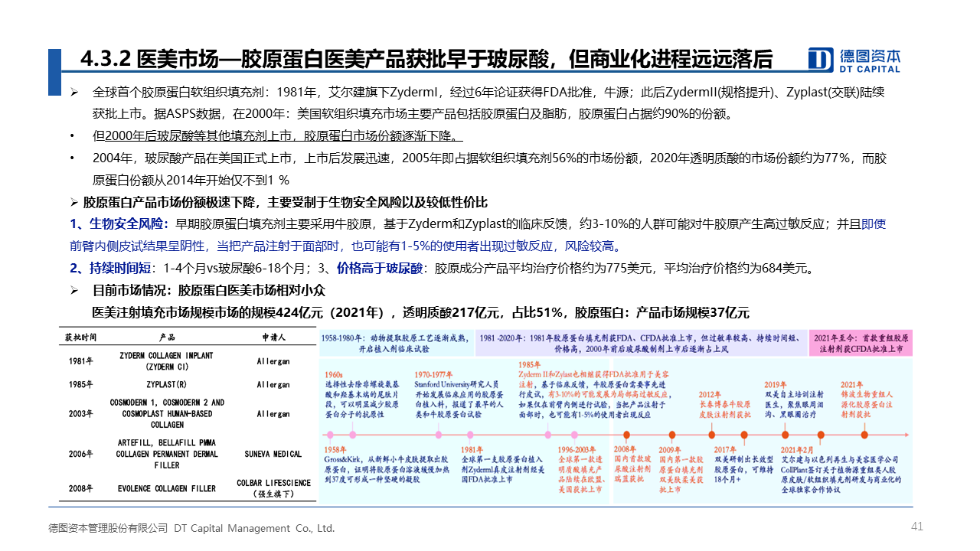980x551 pixels.
Task: Click the '2021年' 锦波生物 timeline label
Action: [851, 385]
